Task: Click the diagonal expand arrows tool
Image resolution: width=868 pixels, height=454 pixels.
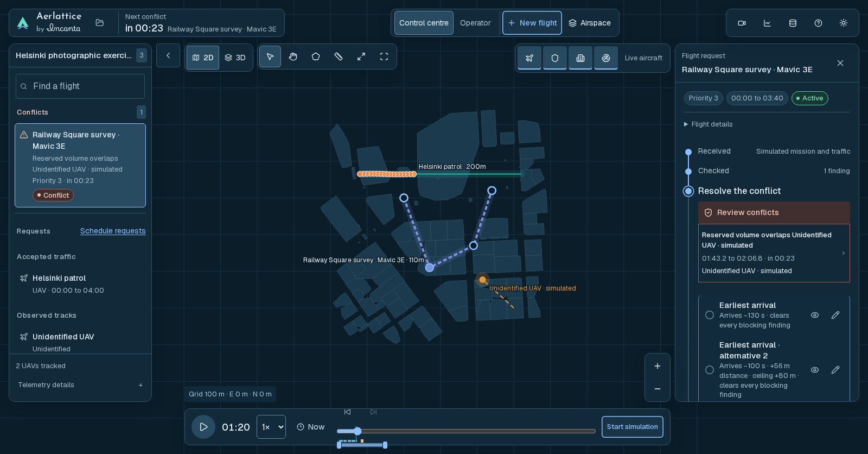Action: (x=361, y=56)
